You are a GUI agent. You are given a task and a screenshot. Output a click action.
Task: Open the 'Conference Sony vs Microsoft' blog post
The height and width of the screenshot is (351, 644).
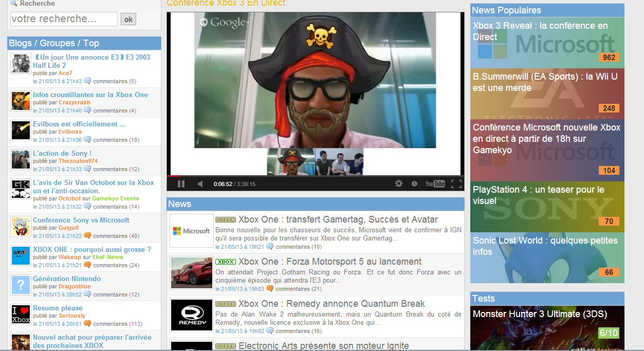pyautogui.click(x=81, y=220)
